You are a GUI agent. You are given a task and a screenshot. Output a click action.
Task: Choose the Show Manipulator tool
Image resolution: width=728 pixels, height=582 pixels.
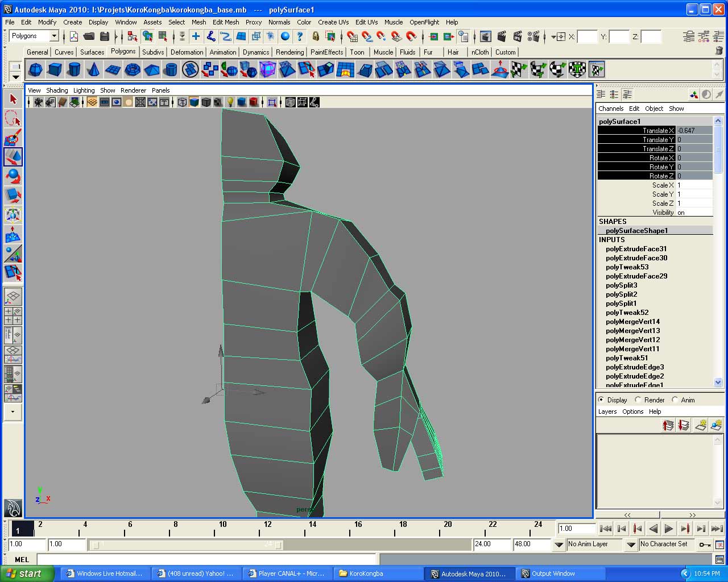[13, 253]
